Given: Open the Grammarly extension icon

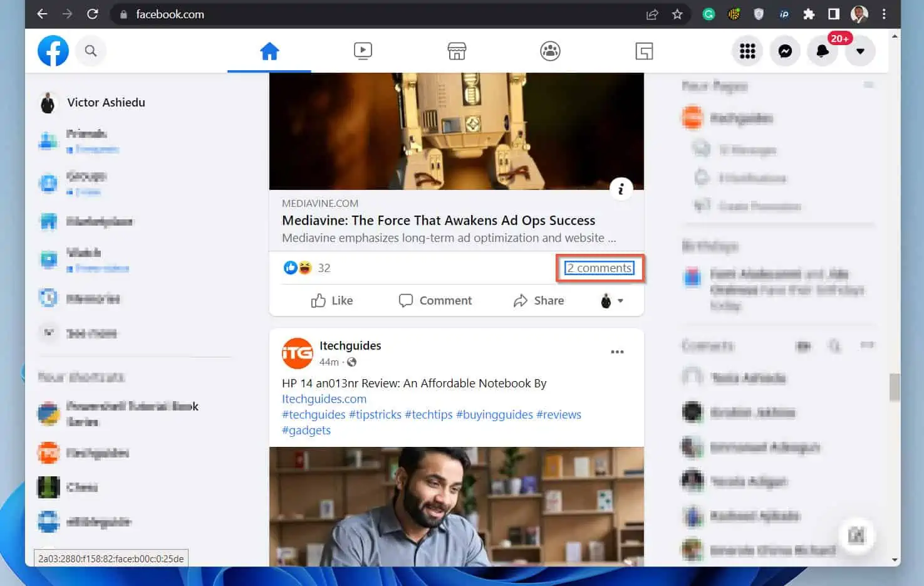Looking at the screenshot, I should pos(709,14).
